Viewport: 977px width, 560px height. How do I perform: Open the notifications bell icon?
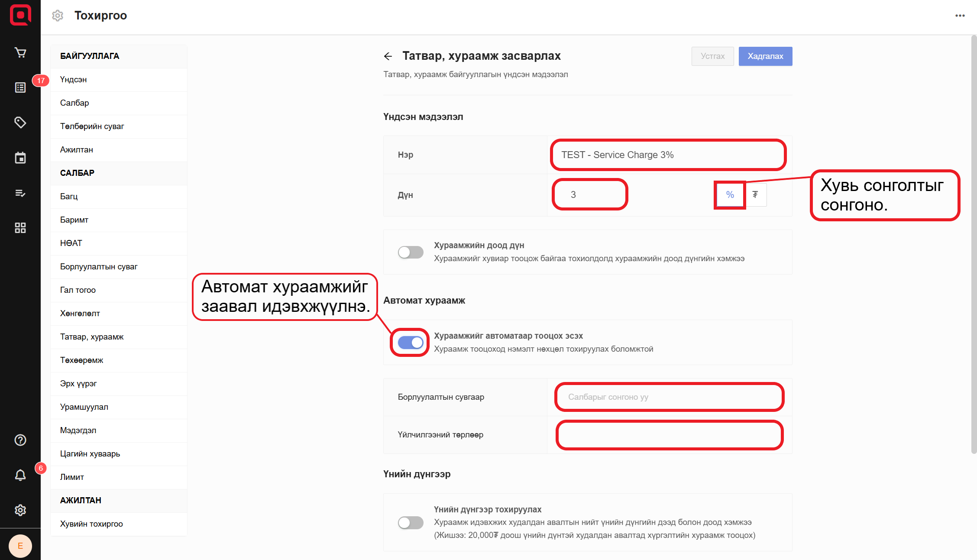coord(20,475)
